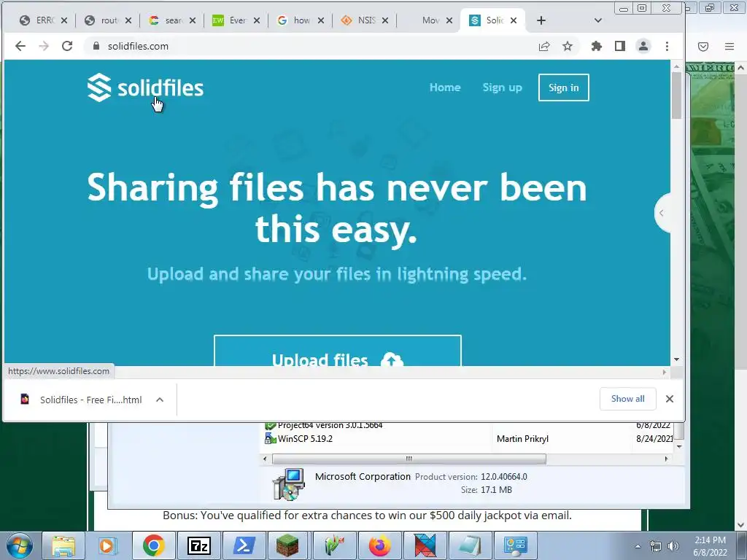The width and height of the screenshot is (747, 560).
Task: Click the Sign up link
Action: pos(502,87)
